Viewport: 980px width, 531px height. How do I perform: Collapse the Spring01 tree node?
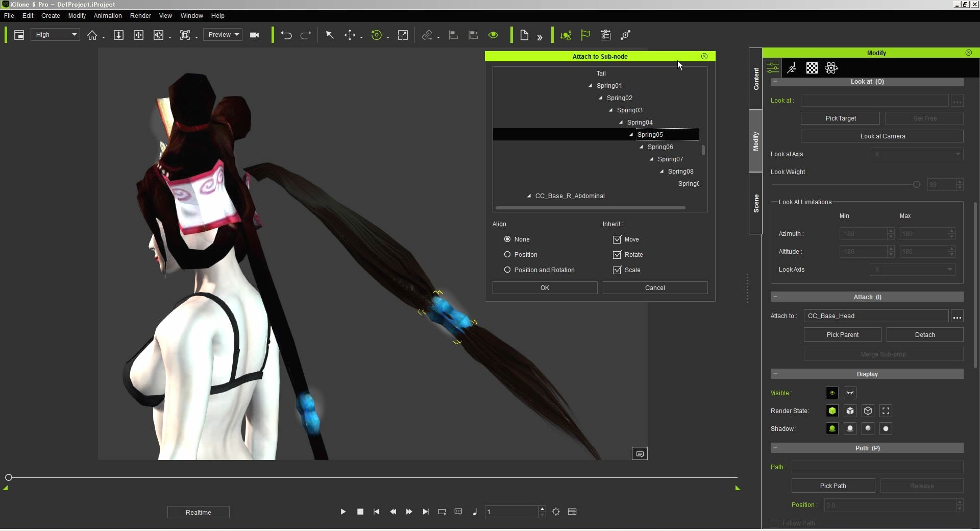tap(591, 86)
